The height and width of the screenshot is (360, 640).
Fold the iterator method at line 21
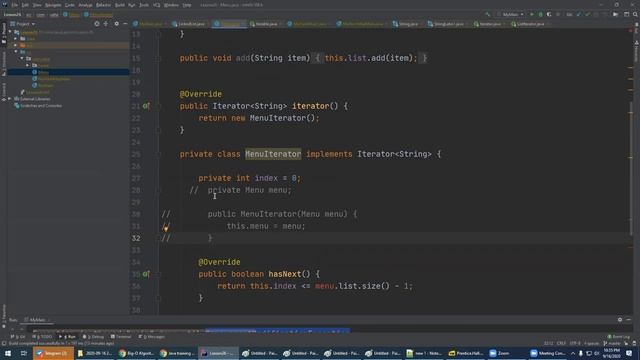(x=158, y=106)
